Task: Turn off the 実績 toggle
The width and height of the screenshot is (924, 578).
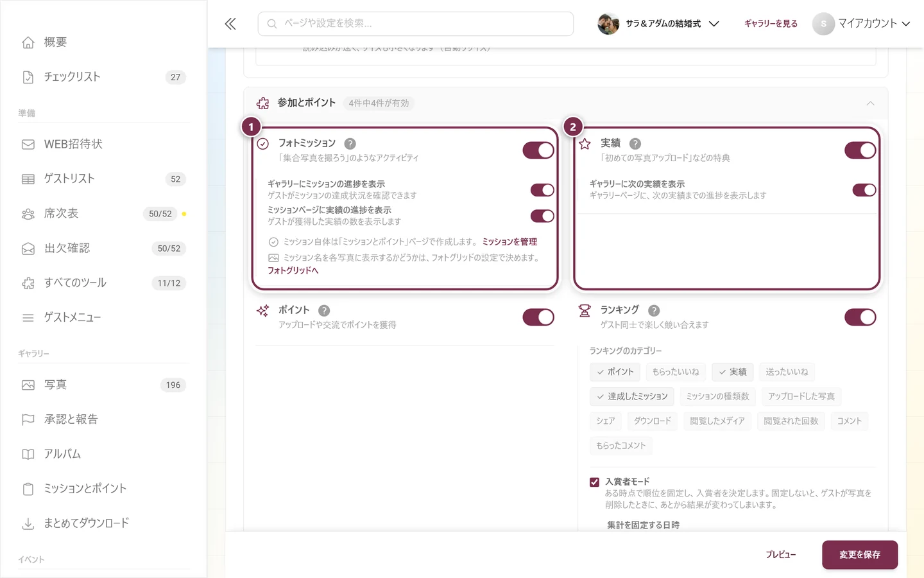Action: (x=860, y=150)
